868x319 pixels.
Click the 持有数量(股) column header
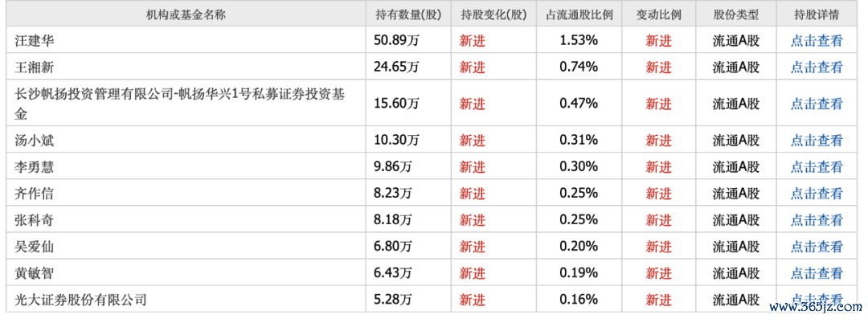click(408, 15)
